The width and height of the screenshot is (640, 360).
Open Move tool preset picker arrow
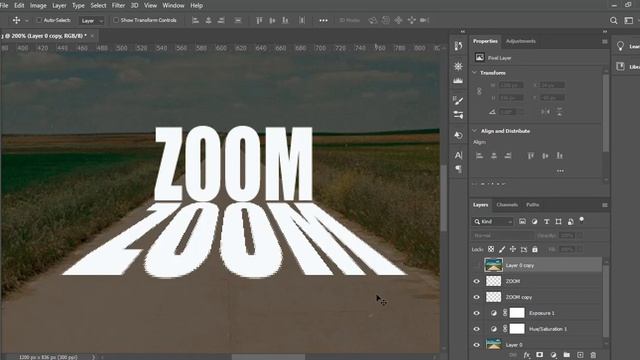pos(27,20)
